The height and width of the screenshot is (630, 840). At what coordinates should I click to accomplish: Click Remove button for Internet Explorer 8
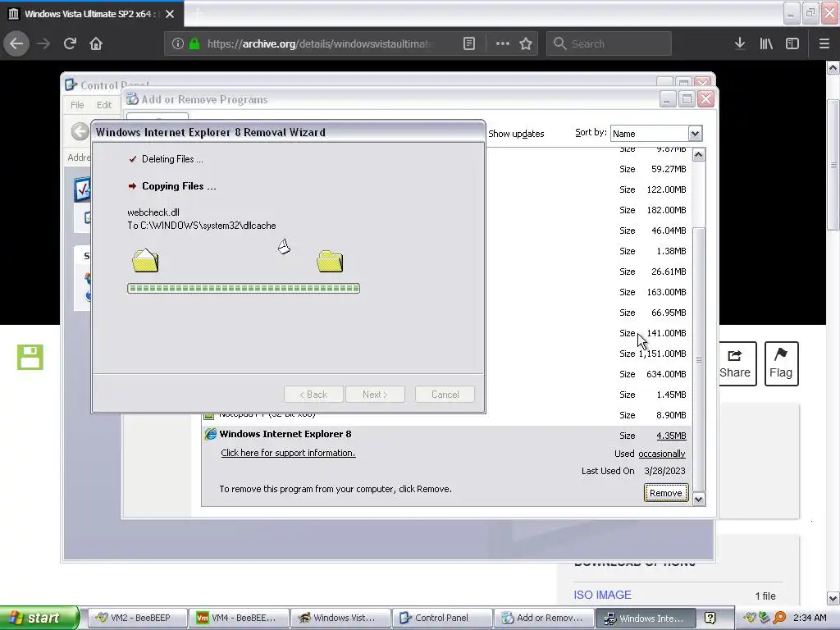coord(666,493)
